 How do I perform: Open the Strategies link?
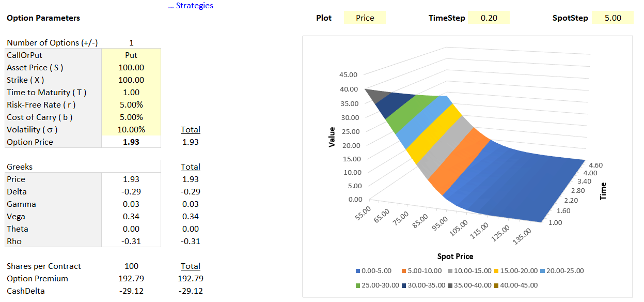pos(191,6)
